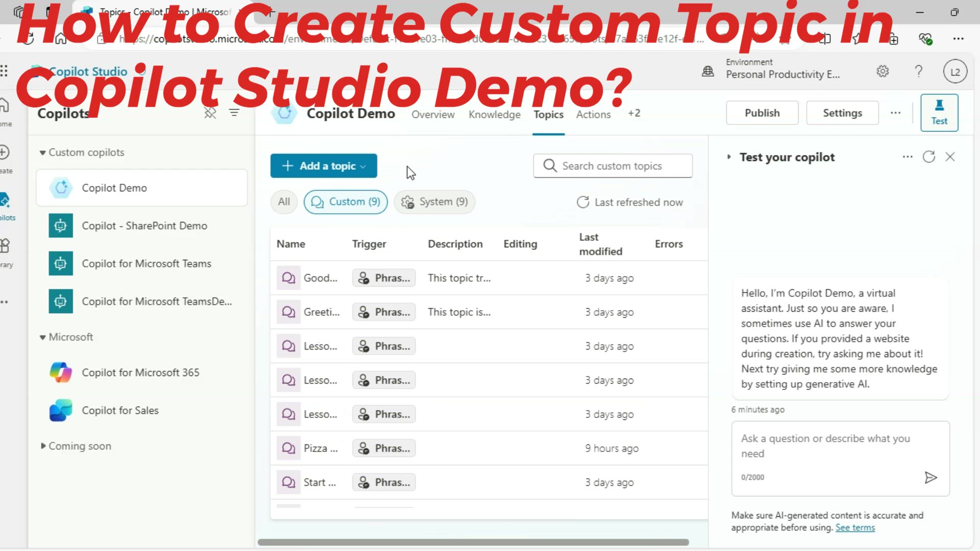Open browser more options menu
The width and height of the screenshot is (980, 551).
pos(958,39)
